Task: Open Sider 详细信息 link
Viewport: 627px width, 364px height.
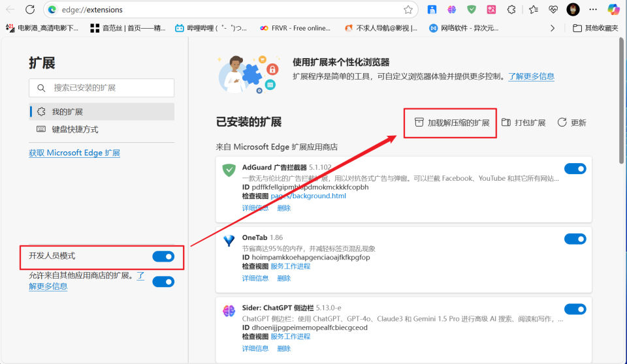Action: (255, 348)
